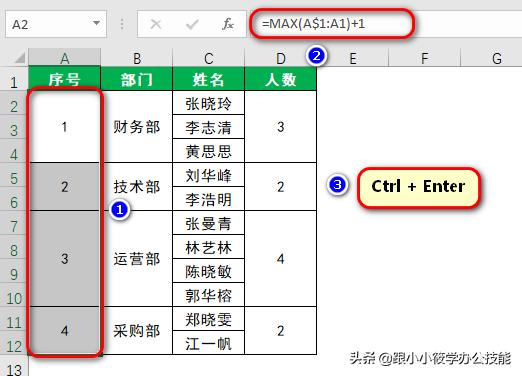Select column B header

pyautogui.click(x=137, y=58)
